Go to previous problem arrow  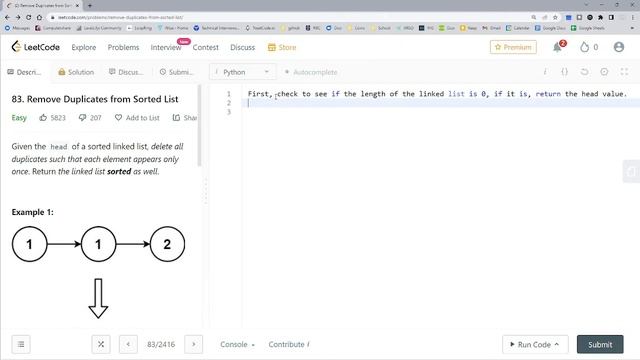tap(128, 344)
